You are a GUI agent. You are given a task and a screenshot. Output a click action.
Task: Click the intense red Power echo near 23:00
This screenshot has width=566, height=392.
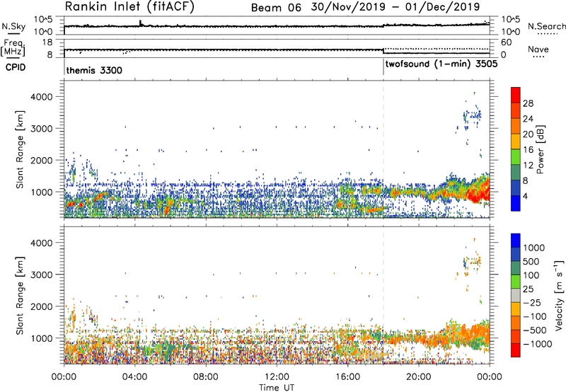[x=478, y=191]
